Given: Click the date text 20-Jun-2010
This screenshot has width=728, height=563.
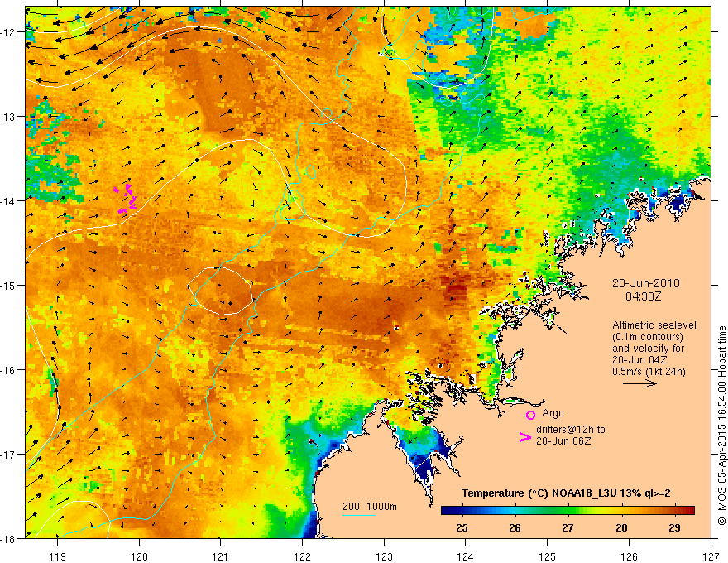Looking at the screenshot, I should coord(645,283).
